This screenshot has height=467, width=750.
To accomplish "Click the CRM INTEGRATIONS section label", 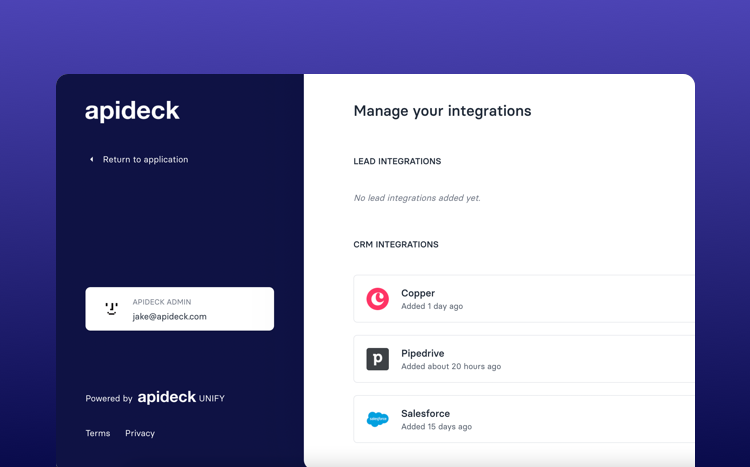I will point(396,245).
